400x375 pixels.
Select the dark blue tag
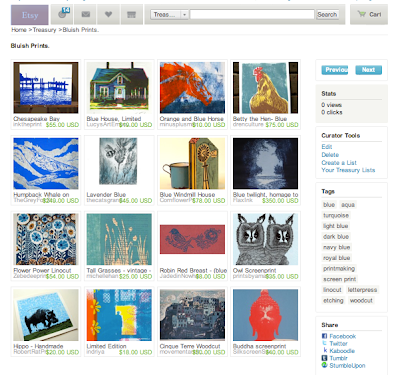tap(336, 237)
